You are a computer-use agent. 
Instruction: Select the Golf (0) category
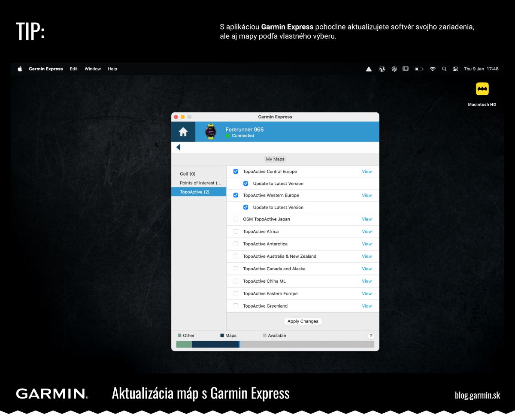click(x=199, y=174)
